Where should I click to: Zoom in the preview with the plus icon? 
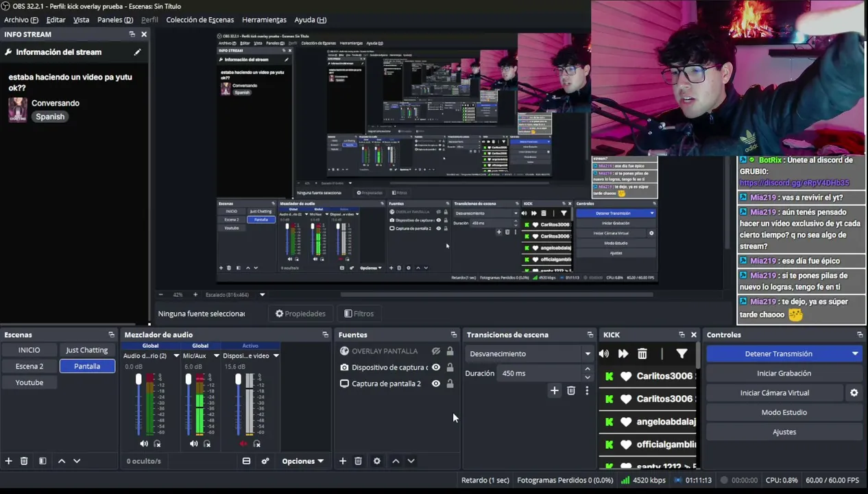(195, 295)
